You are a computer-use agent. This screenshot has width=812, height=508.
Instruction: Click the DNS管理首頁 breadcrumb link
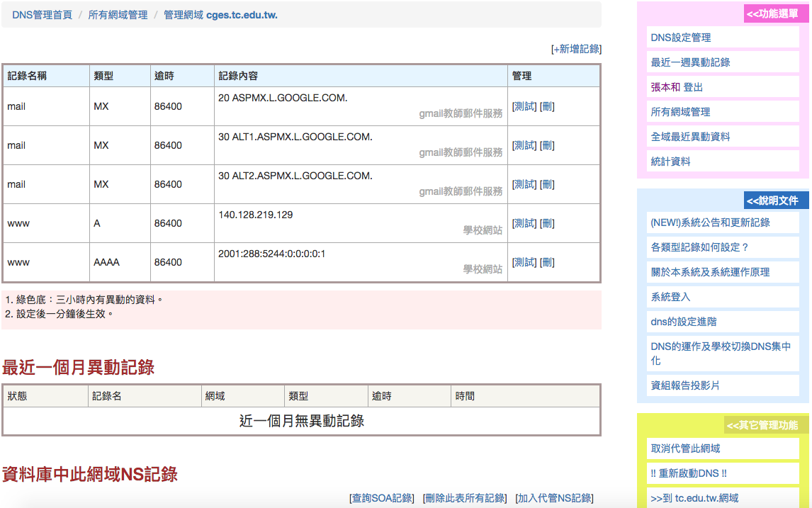point(42,15)
